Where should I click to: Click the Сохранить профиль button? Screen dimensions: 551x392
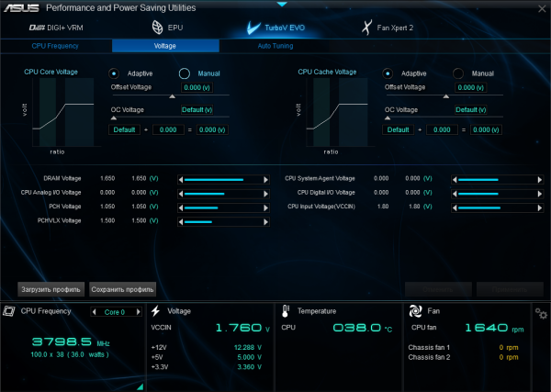(x=122, y=288)
